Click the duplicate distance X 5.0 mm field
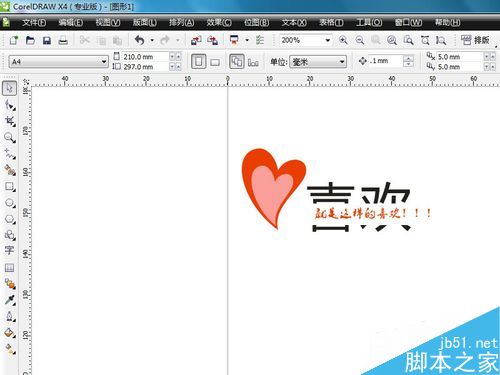The height and width of the screenshot is (375, 500). point(460,57)
